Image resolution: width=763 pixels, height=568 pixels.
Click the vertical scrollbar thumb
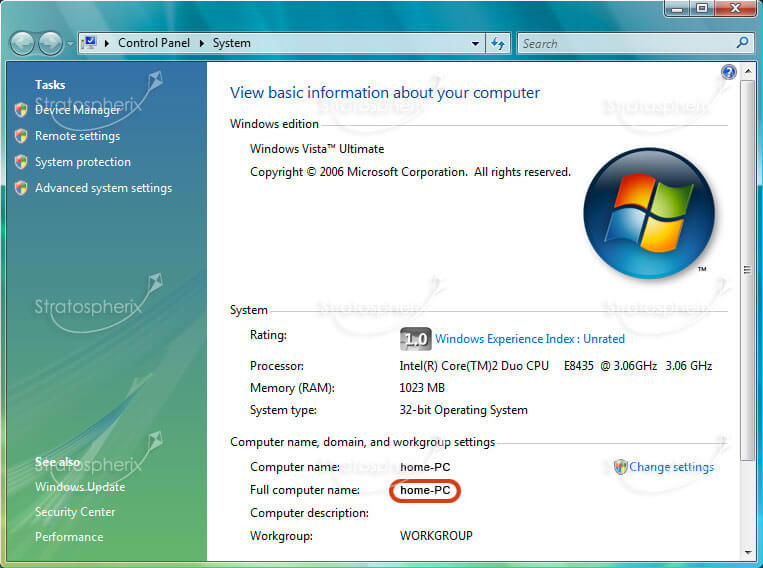(747, 270)
